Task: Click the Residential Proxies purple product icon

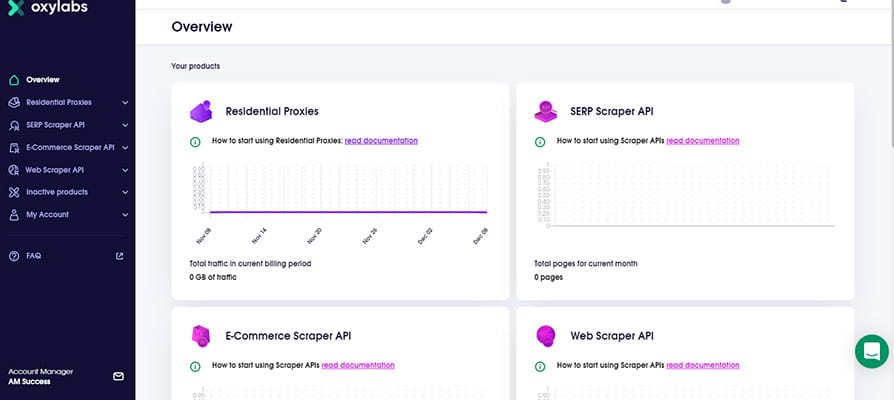Action: (x=201, y=111)
